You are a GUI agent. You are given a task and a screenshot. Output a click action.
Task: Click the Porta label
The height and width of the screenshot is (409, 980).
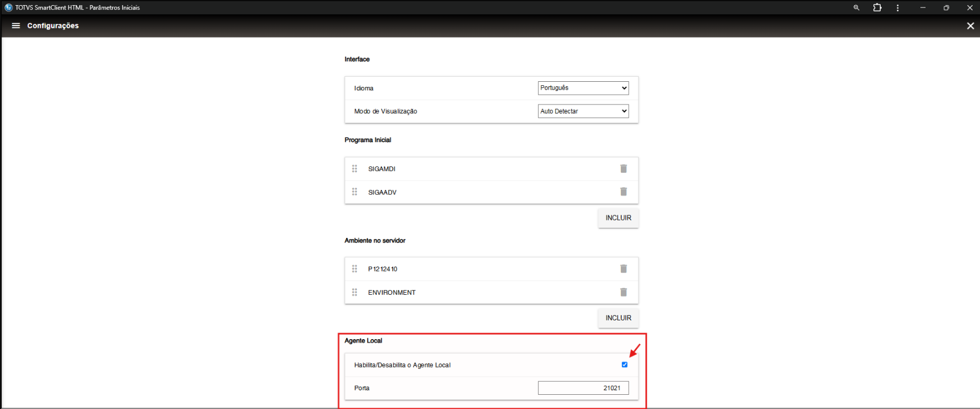pyautogui.click(x=362, y=388)
